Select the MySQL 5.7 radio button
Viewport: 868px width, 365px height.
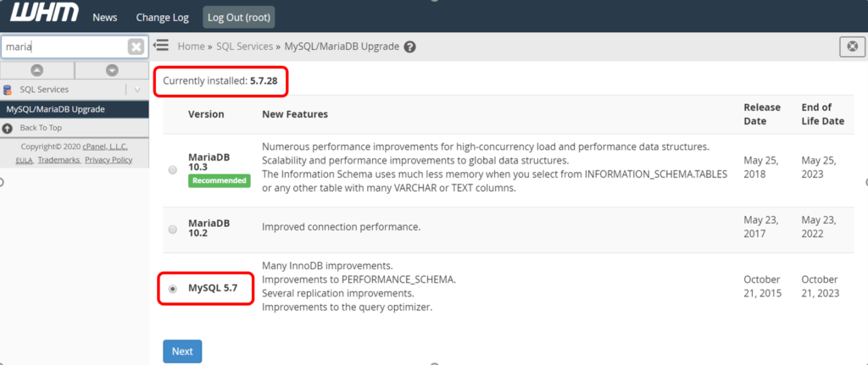pyautogui.click(x=173, y=289)
